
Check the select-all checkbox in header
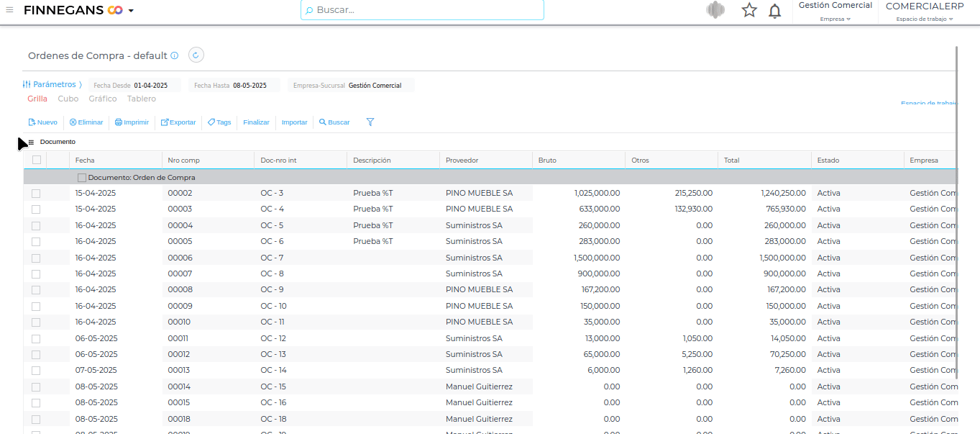click(x=37, y=160)
